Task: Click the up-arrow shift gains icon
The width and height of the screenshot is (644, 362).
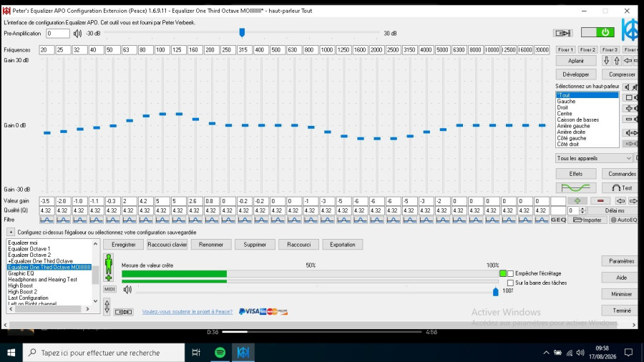Action: (x=617, y=61)
